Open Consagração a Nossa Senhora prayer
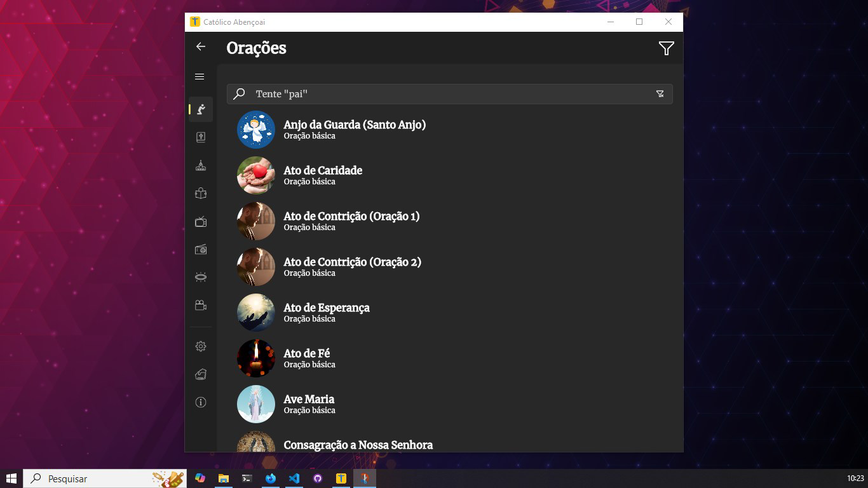Viewport: 868px width, 488px height. 450,440
